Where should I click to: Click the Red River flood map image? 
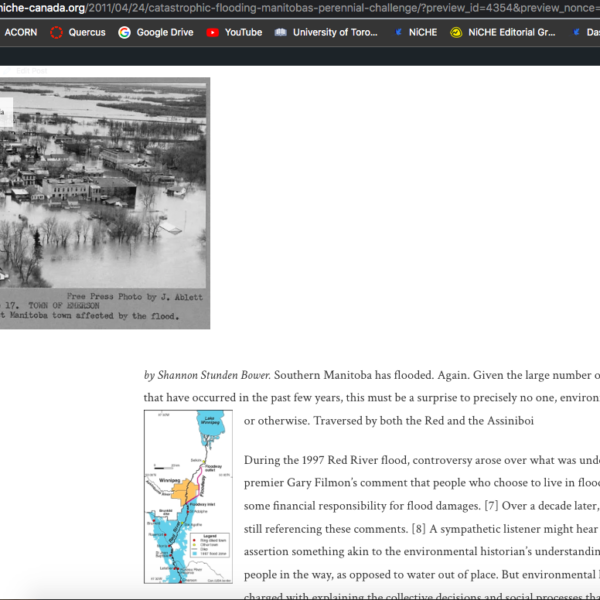tap(187, 495)
